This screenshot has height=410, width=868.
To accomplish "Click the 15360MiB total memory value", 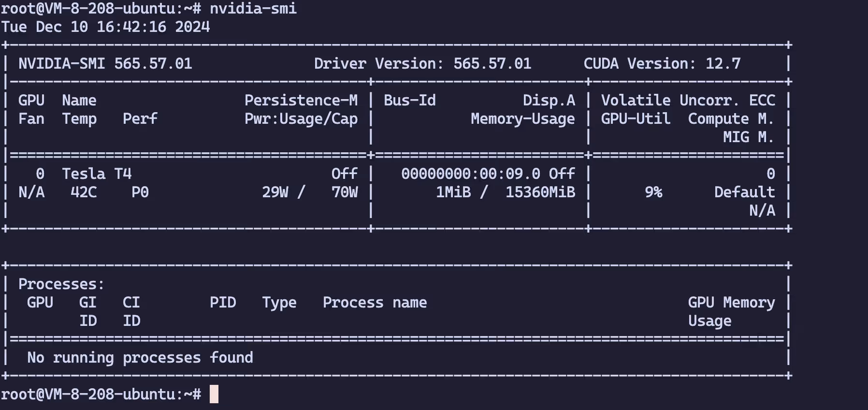I will click(x=540, y=192).
